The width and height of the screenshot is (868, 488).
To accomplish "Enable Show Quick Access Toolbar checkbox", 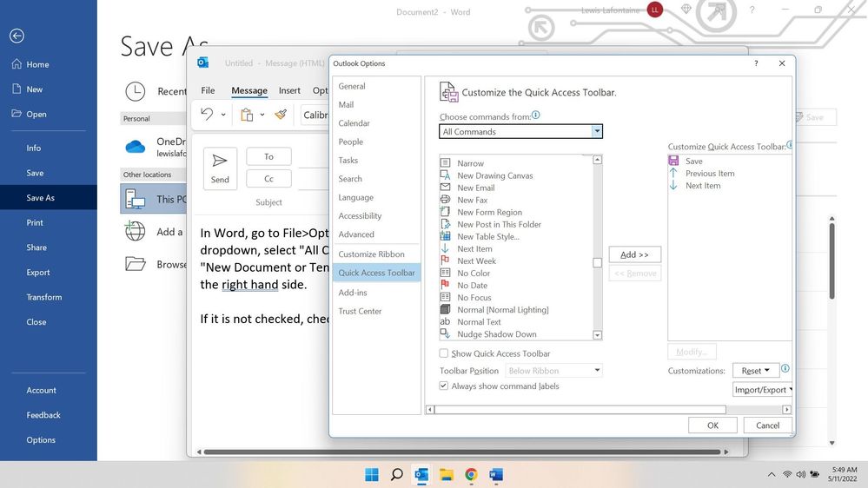I will point(443,353).
